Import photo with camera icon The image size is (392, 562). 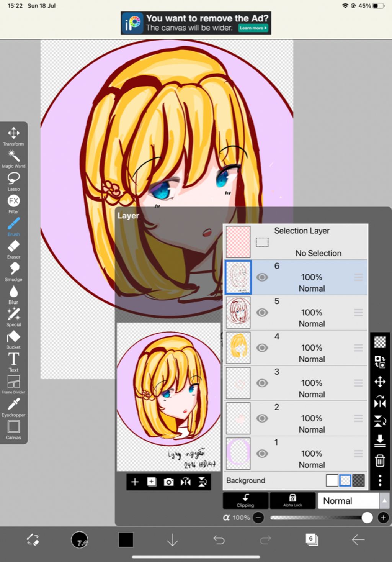(x=168, y=482)
